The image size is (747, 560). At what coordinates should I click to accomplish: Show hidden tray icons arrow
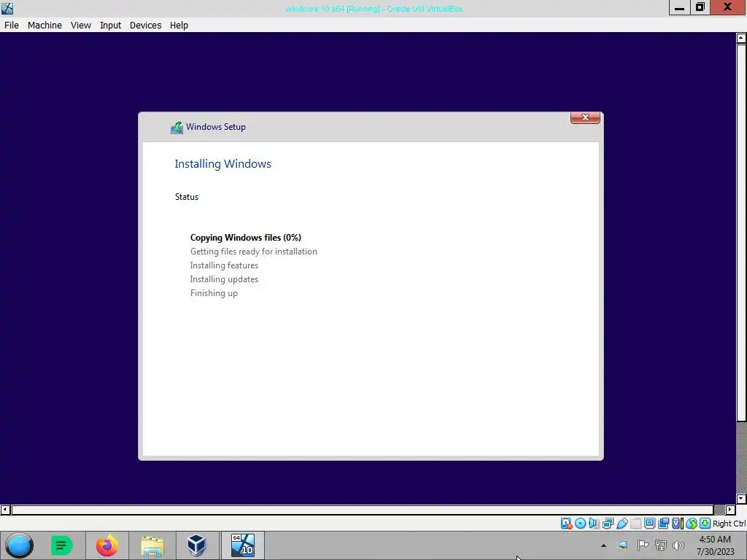point(603,545)
